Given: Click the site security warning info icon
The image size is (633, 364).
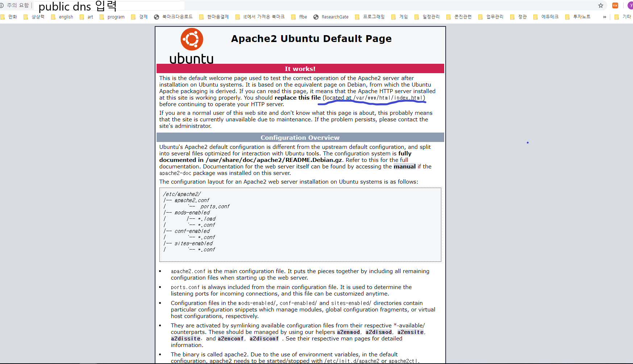Looking at the screenshot, I should (2, 5).
